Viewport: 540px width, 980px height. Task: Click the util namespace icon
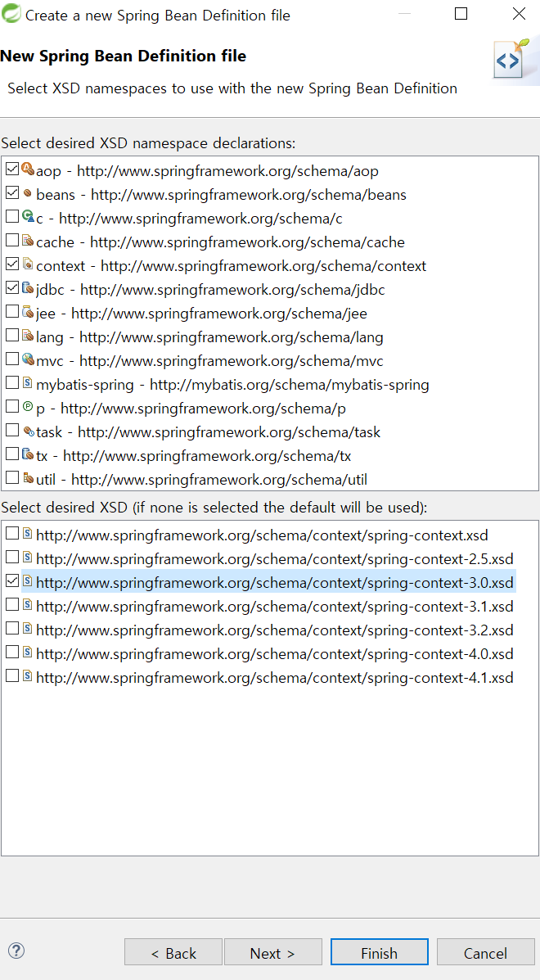tap(28, 479)
